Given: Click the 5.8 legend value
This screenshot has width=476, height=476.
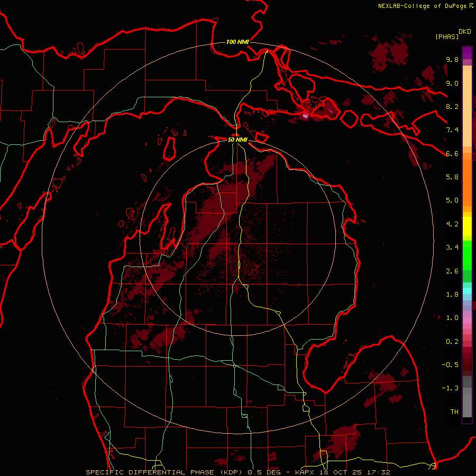Looking at the screenshot, I should tap(452, 177).
